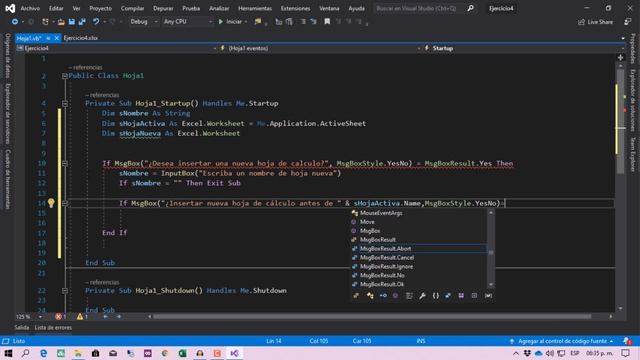Click Agregar al control de código fuente
Screen dimensions: 640x360
coord(562,341)
